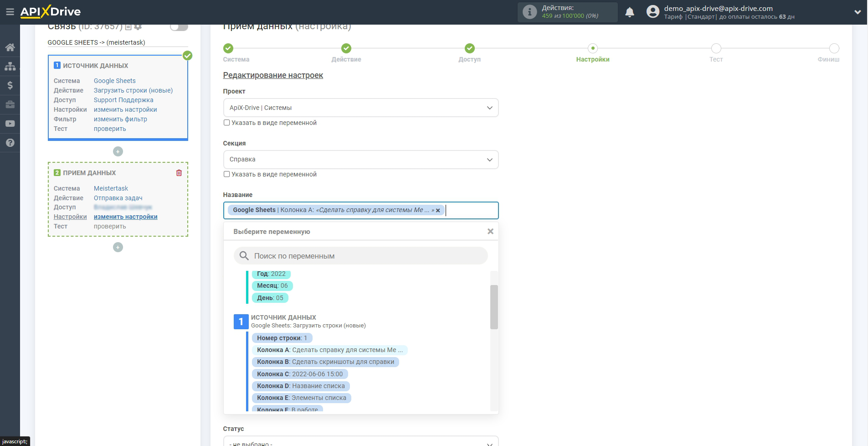Click 'Отправка задач' action link
868x446 pixels.
[x=118, y=198]
